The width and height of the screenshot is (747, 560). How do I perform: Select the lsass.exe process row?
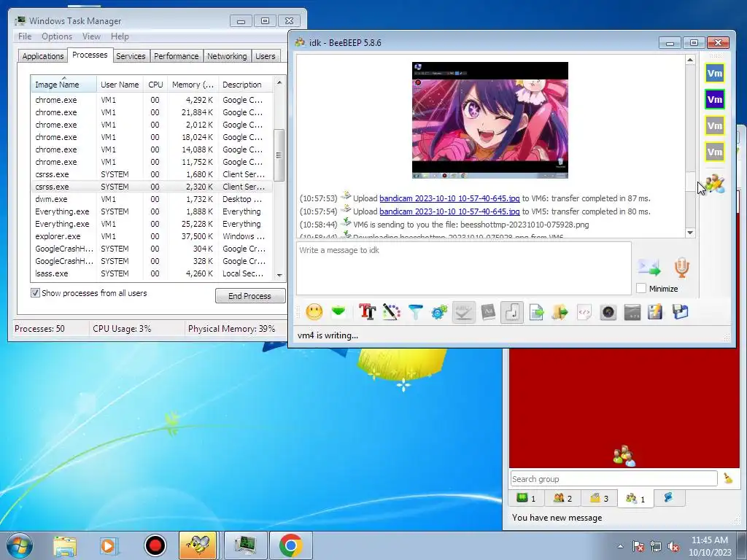[x=152, y=273]
